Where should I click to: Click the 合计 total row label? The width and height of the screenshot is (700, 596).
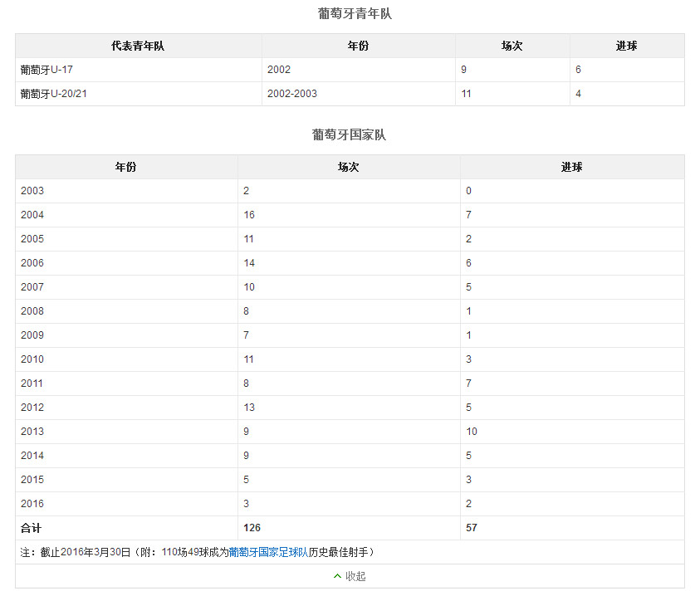point(31,528)
